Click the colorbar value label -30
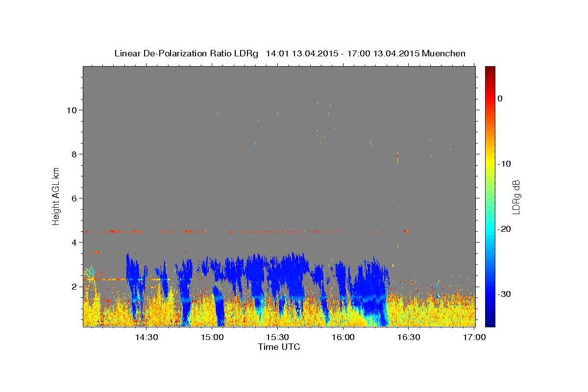 coord(505,294)
